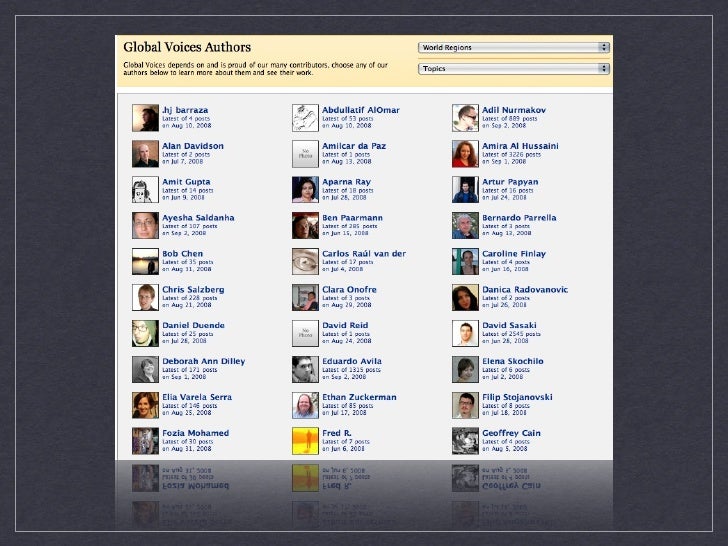Open the Topics dropdown
The height and width of the screenshot is (546, 728).
(514, 68)
